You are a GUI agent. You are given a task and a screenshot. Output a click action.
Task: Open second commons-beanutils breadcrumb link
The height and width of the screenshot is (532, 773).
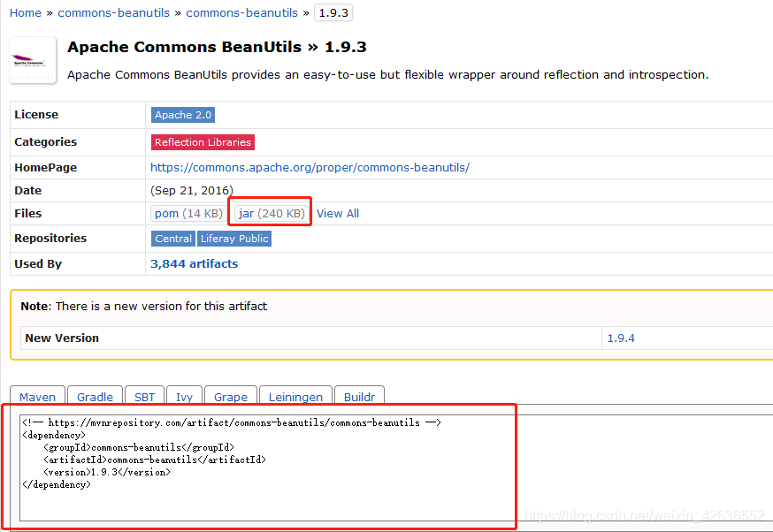(241, 12)
